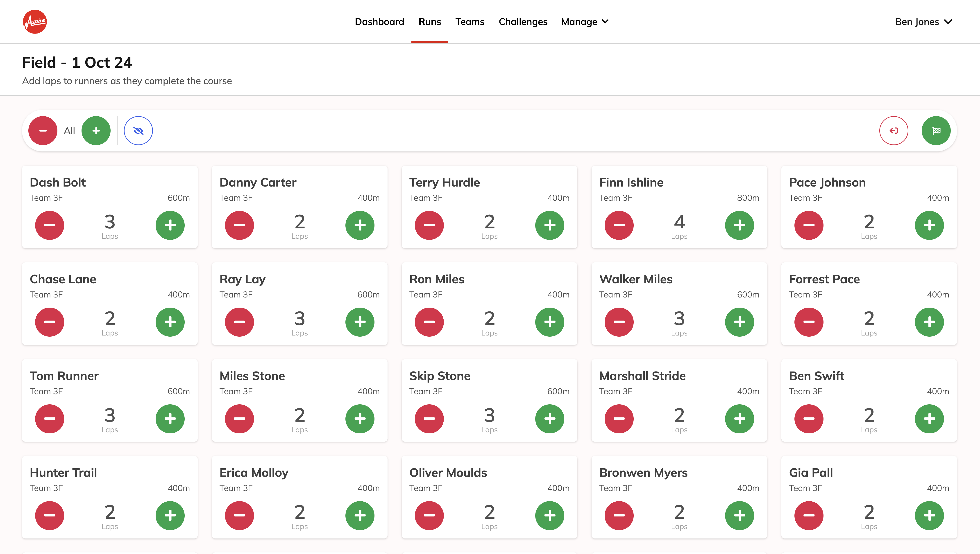Add a lap for Ben Swift
Image resolution: width=980 pixels, height=554 pixels.
(x=929, y=419)
